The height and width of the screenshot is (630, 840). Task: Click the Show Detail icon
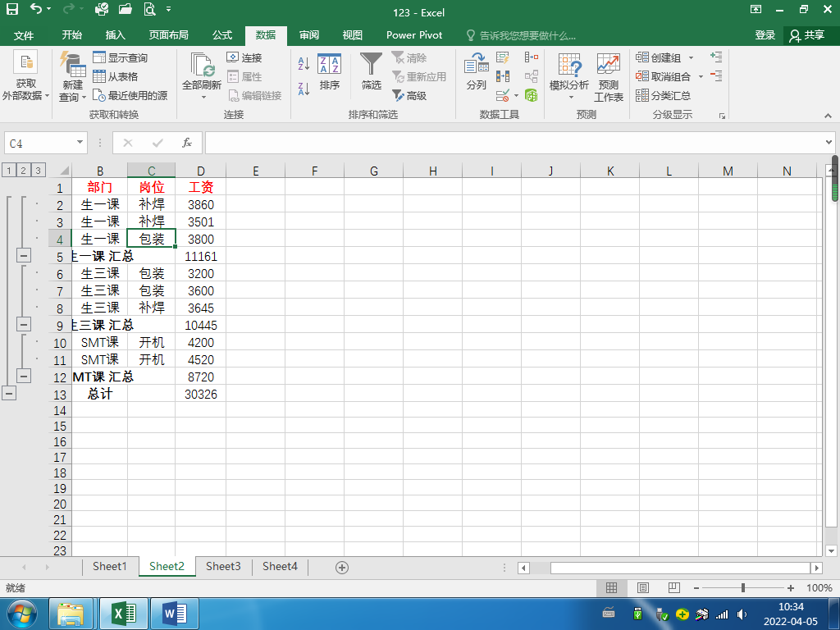716,57
